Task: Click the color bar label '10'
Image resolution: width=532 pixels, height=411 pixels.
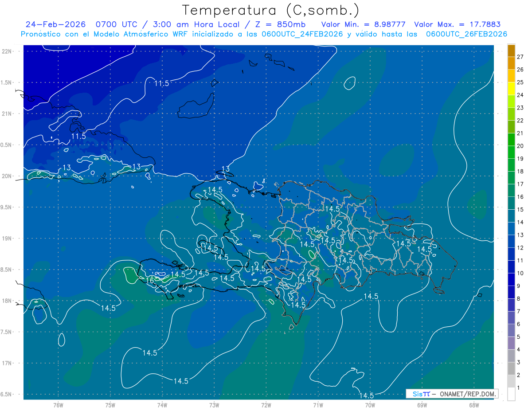Action: pyautogui.click(x=520, y=273)
